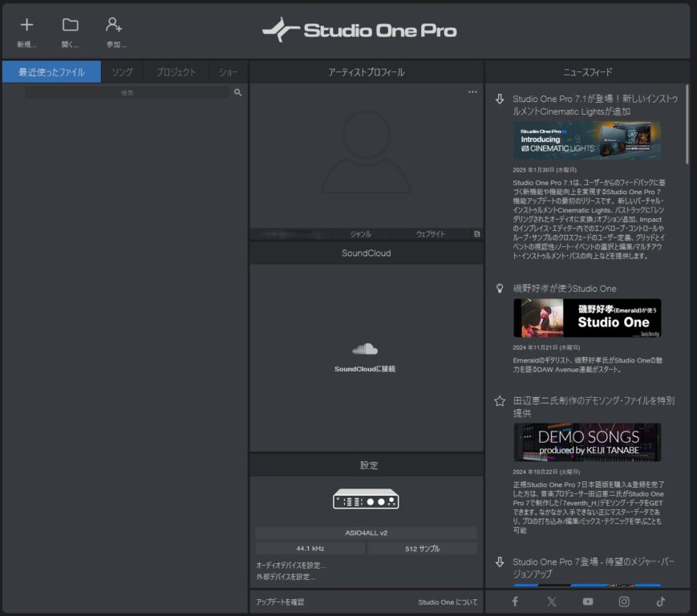Viewport: 697px width, 616px height.
Task: Click アップデートを確認 link
Action: point(280,602)
